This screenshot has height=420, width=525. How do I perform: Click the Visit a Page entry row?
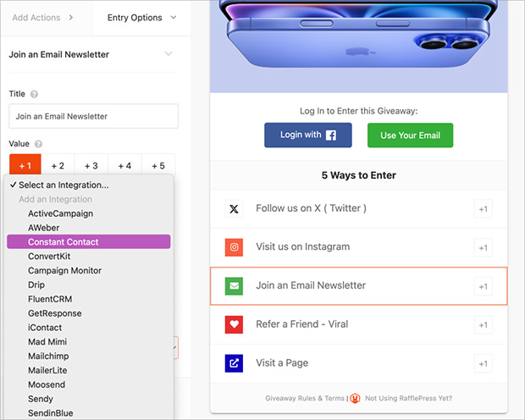(x=358, y=363)
